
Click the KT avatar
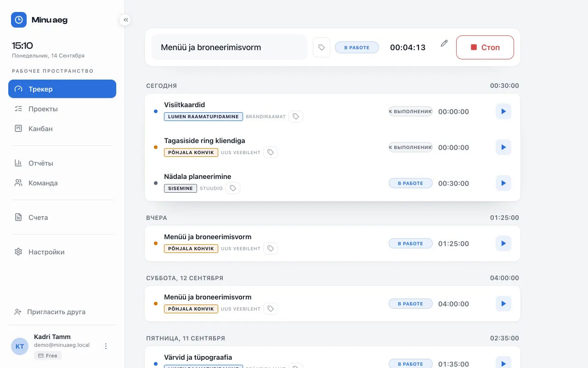(20, 346)
